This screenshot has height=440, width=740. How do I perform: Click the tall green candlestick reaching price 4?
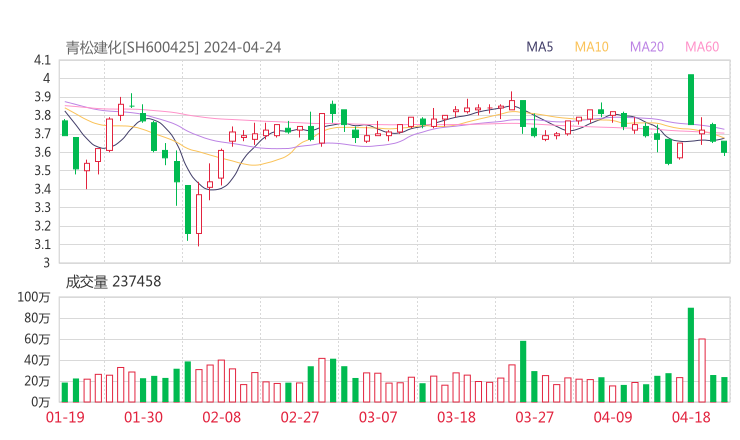coord(691,99)
